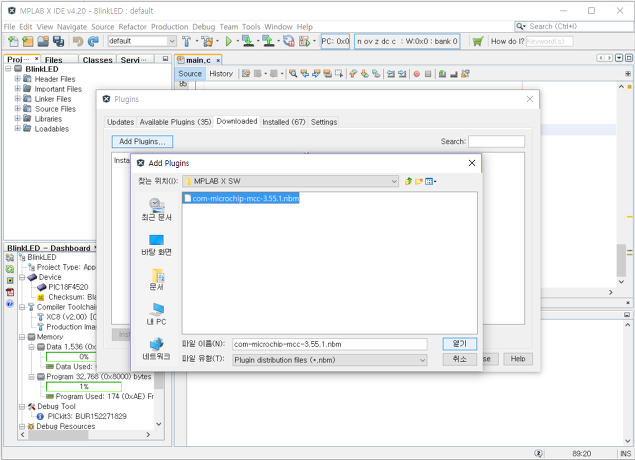The image size is (635, 460).
Task: Open the Plugin distribution files type dropdown
Action: (422, 360)
